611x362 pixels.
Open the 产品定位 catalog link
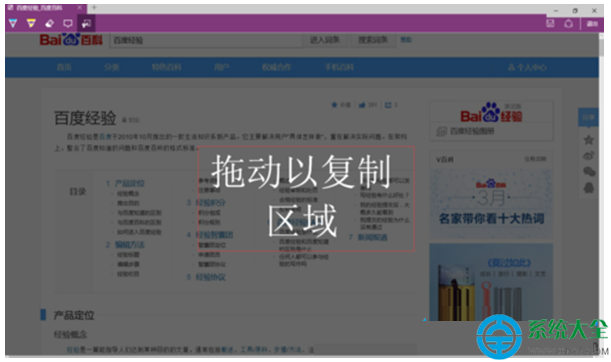point(130,183)
